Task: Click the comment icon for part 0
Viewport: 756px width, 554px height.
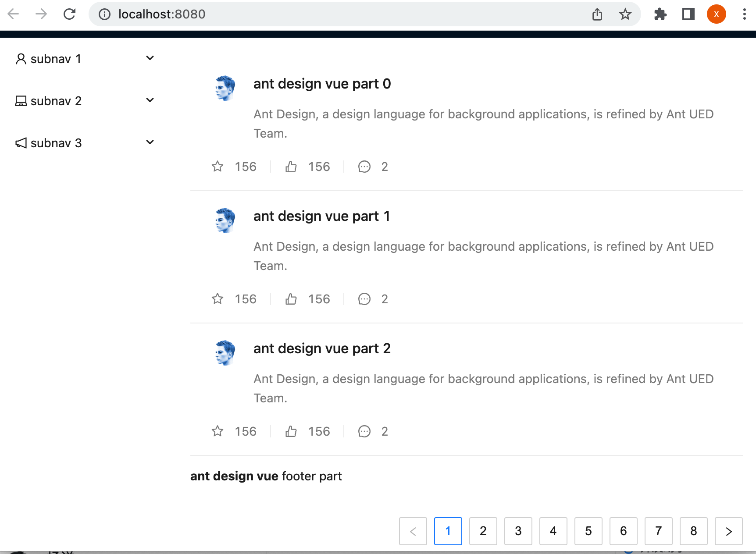Action: tap(364, 167)
